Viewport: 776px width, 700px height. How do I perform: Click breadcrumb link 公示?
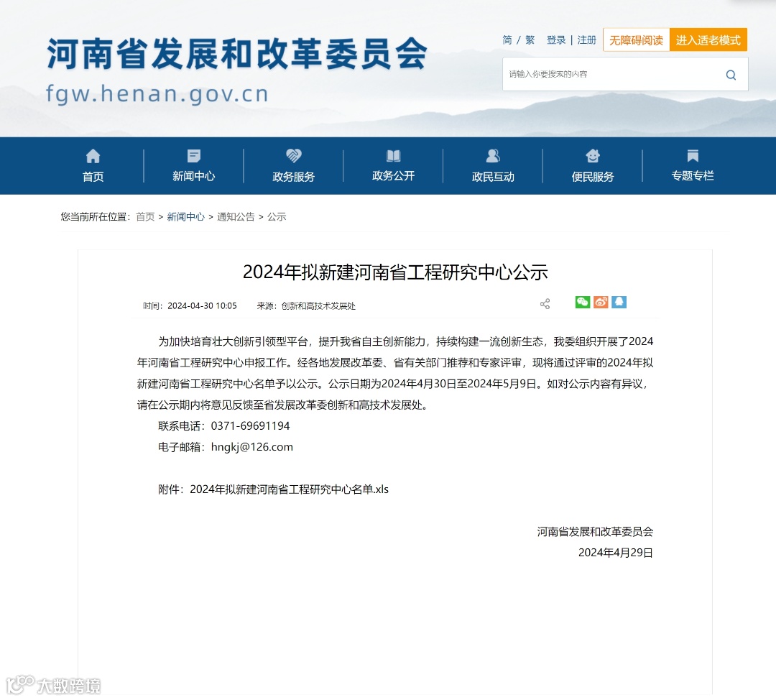point(277,217)
